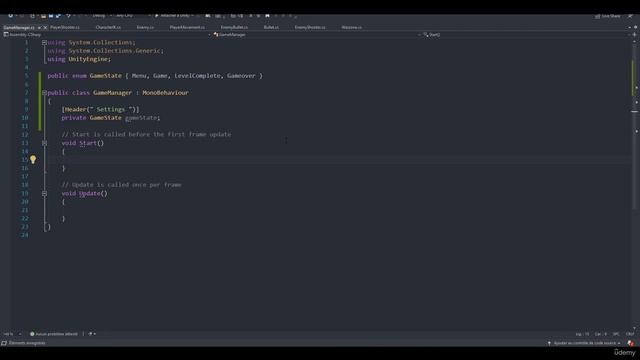Open the zoom level dropdown in status bar
Screen dimensions: 640x360
(x=12, y=334)
